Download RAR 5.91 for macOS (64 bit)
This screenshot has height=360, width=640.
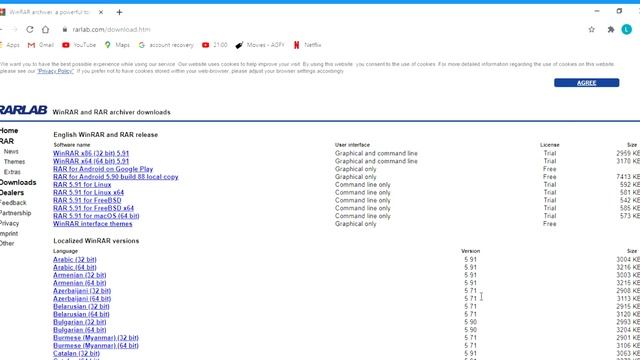pos(96,216)
